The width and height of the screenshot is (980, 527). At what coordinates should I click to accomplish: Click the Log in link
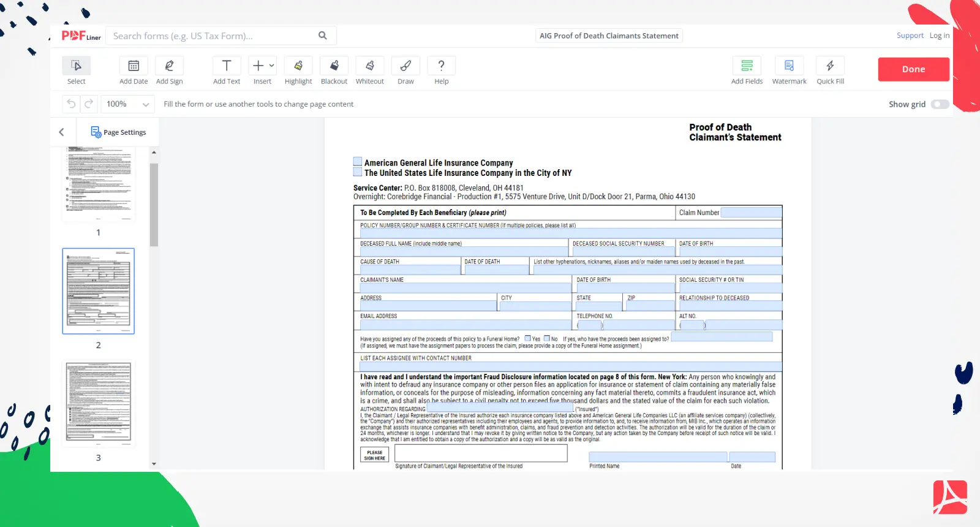click(939, 36)
